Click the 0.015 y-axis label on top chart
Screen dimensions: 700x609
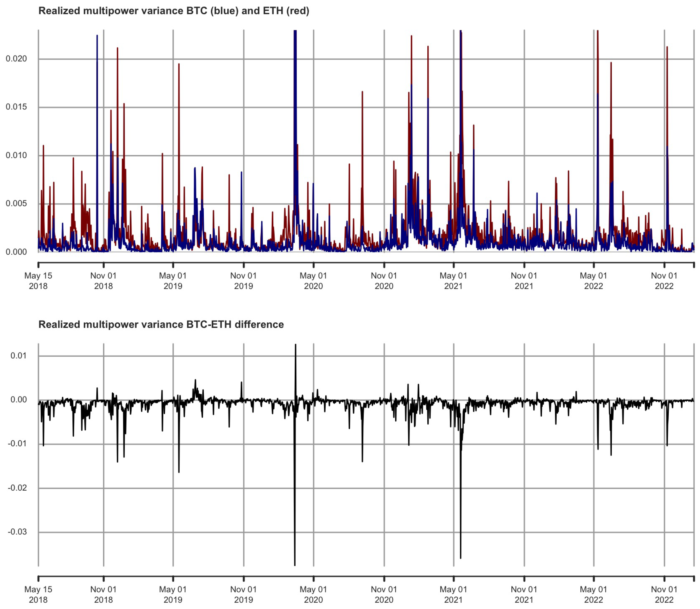(16, 107)
